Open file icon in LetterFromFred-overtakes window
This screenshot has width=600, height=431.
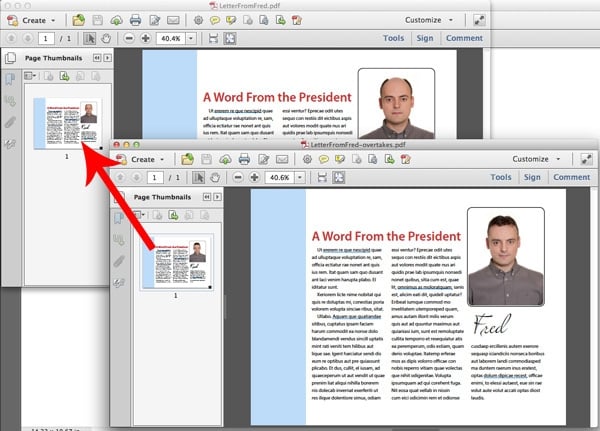click(x=187, y=159)
